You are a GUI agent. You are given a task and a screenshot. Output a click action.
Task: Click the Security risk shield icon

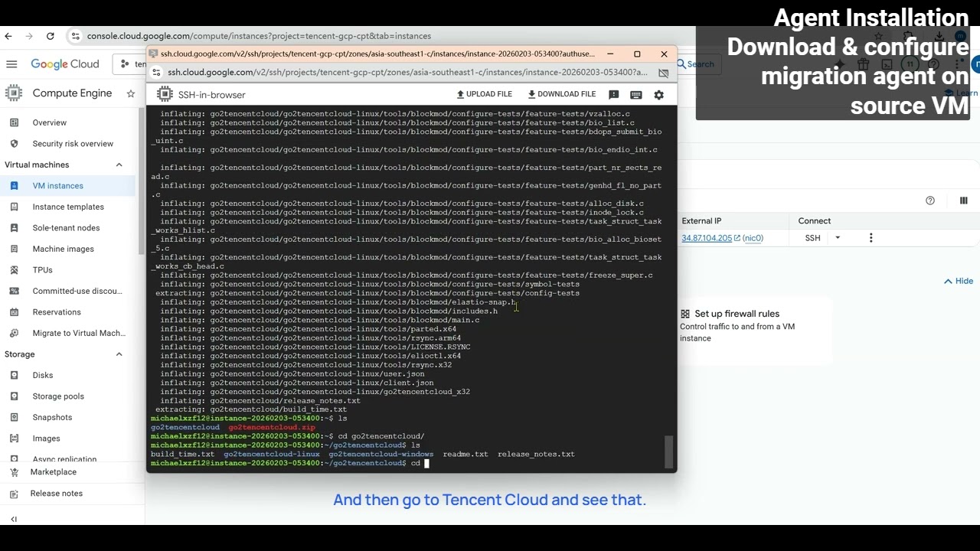[14, 144]
